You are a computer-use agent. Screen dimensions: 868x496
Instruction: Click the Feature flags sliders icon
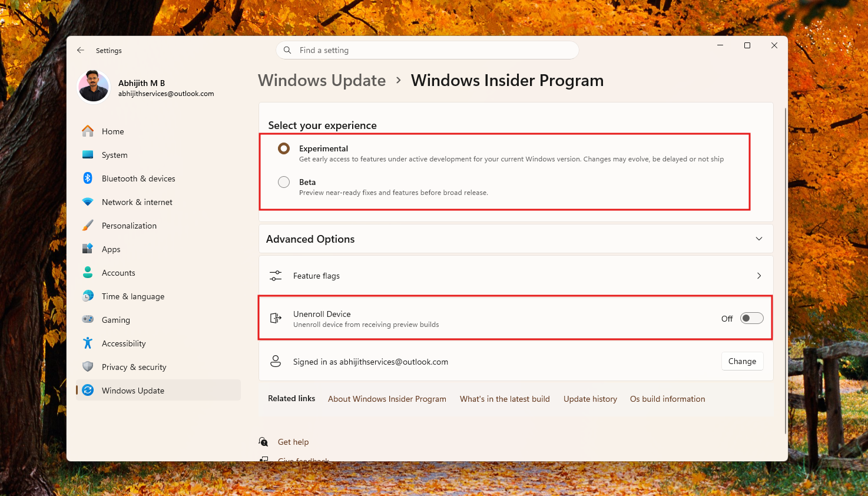(x=276, y=276)
